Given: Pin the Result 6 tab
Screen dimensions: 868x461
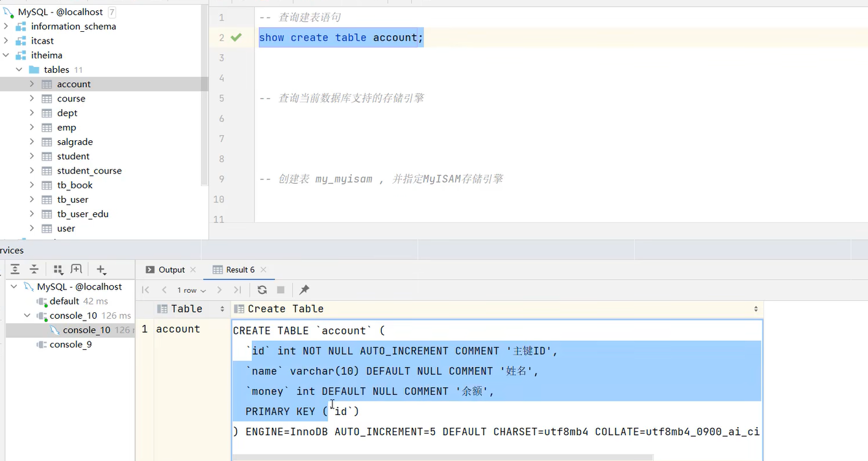Looking at the screenshot, I should (x=303, y=290).
